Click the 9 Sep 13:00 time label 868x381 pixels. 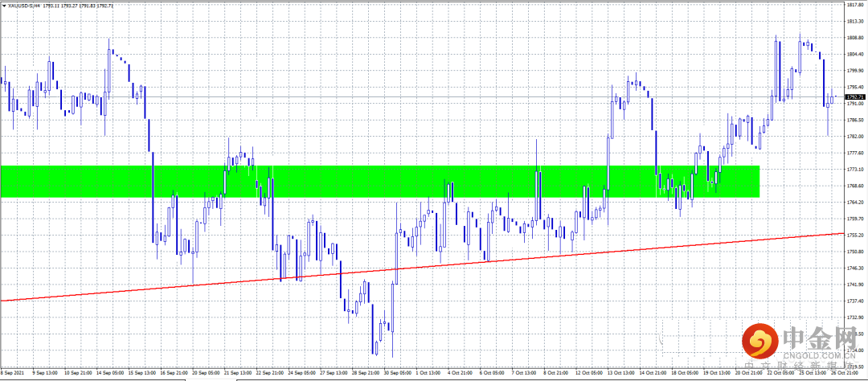pyautogui.click(x=44, y=373)
